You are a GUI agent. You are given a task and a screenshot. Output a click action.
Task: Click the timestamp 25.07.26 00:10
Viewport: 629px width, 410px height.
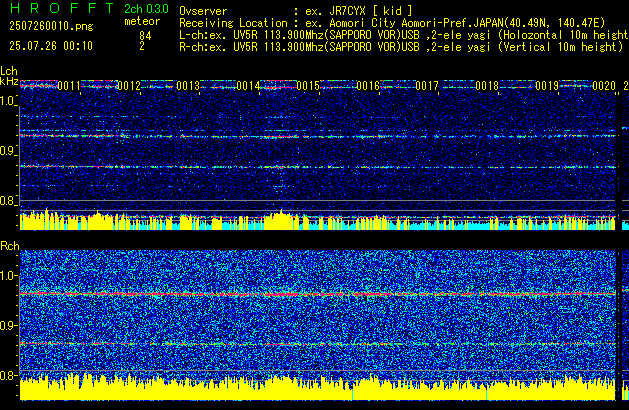coord(51,46)
